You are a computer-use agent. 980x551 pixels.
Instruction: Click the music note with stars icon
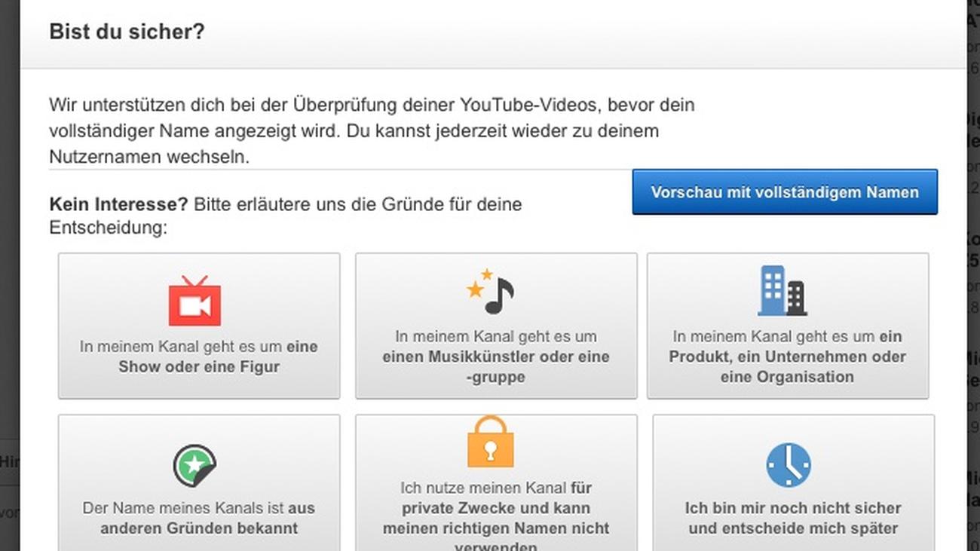[x=490, y=292]
